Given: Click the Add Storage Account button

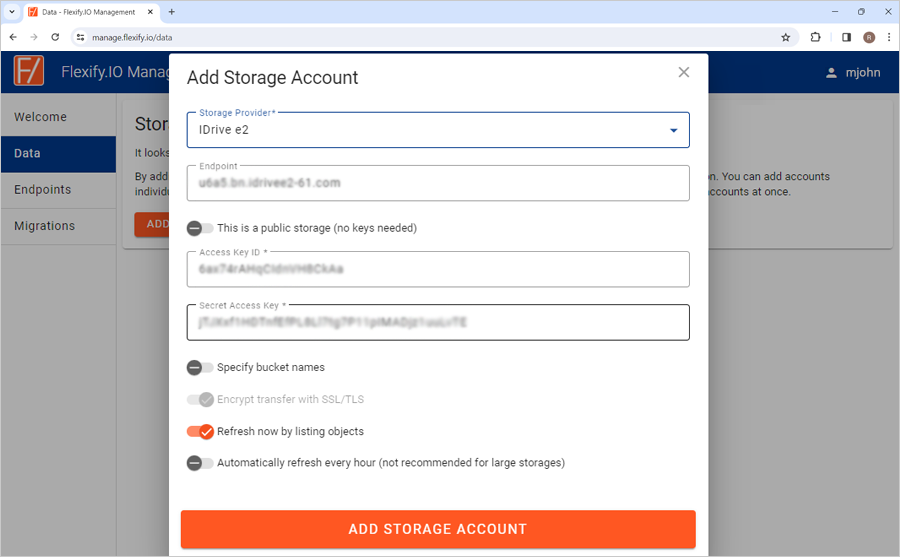Looking at the screenshot, I should [x=438, y=529].
